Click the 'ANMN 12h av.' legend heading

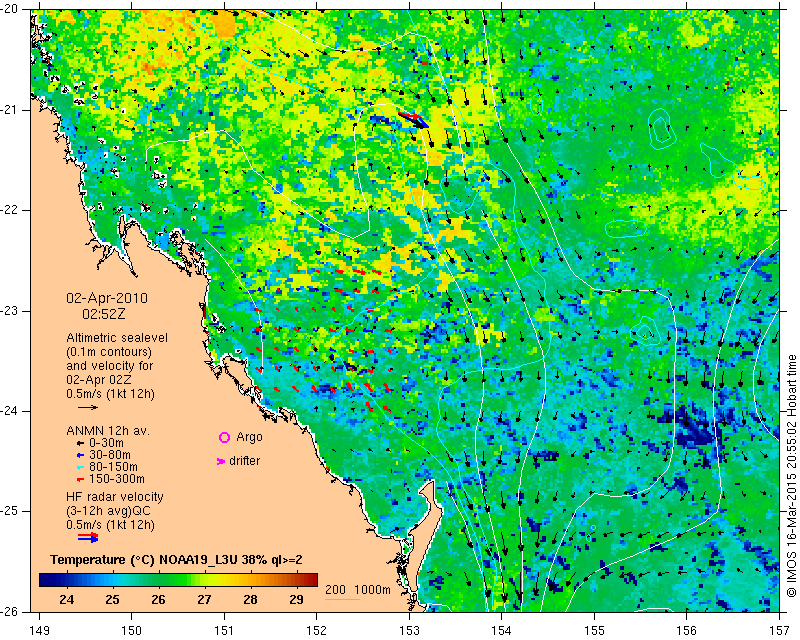(x=108, y=431)
